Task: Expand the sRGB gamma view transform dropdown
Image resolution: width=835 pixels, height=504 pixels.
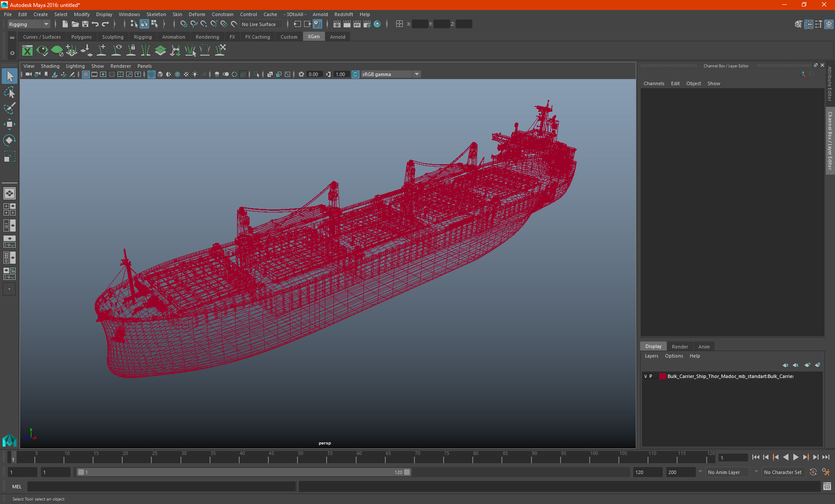Action: tap(417, 74)
